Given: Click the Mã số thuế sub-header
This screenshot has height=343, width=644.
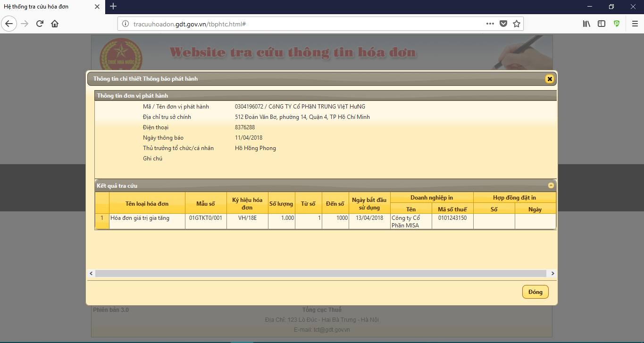Looking at the screenshot, I should tap(452, 209).
